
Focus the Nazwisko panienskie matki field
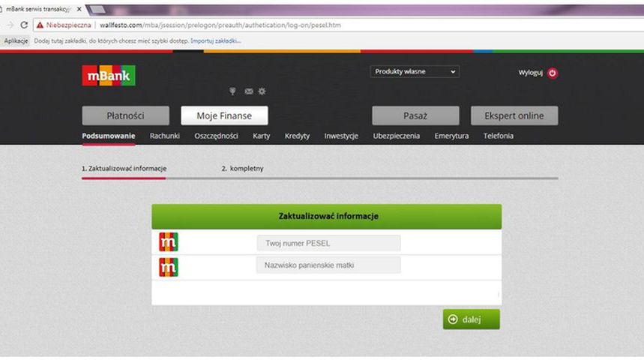[328, 265]
